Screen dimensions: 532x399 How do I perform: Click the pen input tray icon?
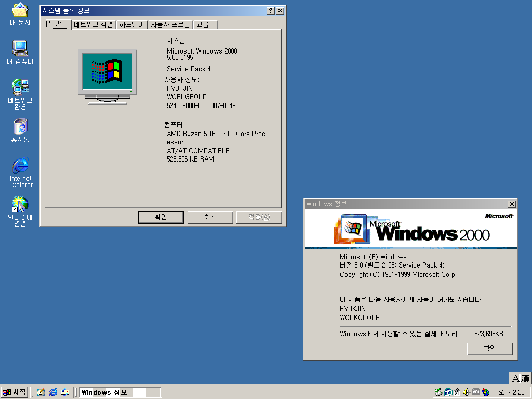457,392
